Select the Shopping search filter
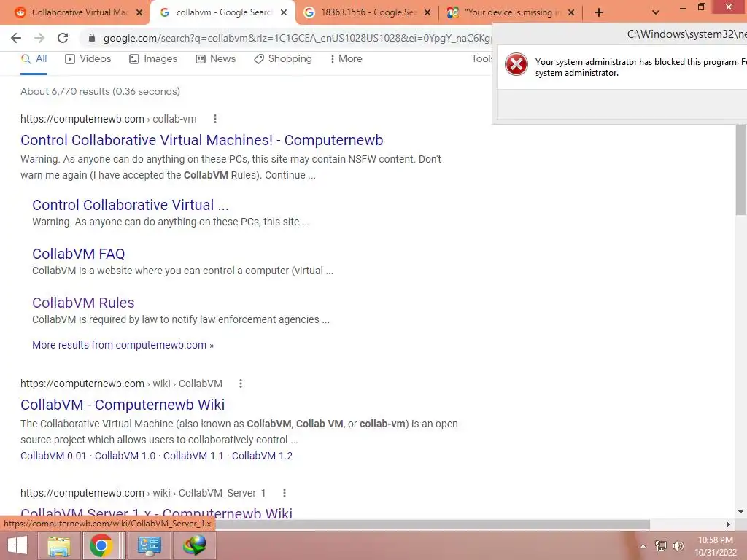Viewport: 747px width, 560px height. (x=283, y=58)
